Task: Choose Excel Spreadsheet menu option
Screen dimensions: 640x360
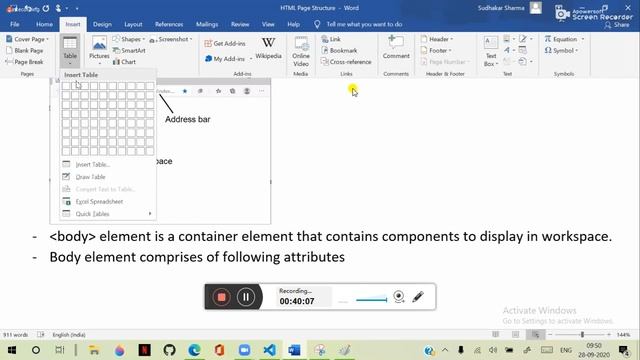Action: click(107, 202)
